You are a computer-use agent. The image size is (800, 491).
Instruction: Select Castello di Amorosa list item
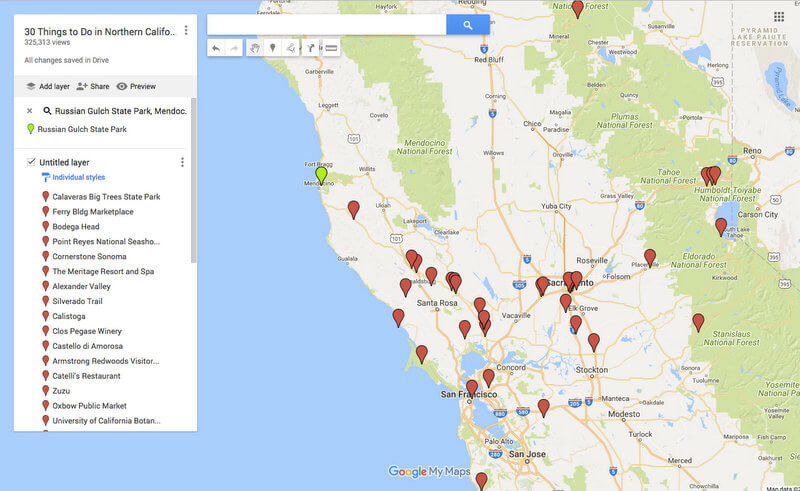[87, 346]
